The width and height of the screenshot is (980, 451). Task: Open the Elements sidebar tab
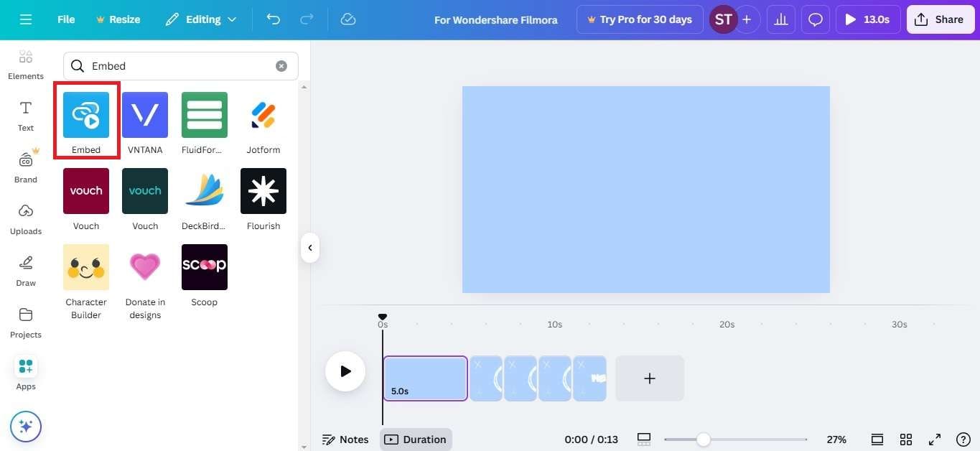26,65
